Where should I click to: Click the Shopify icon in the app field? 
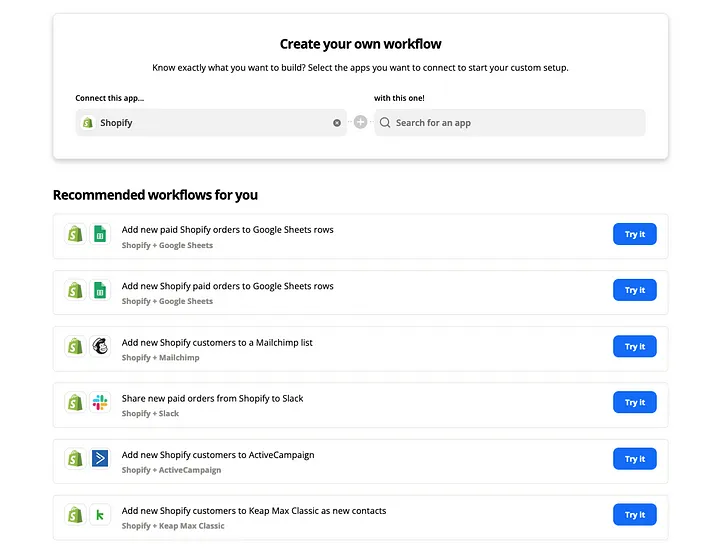tap(88, 123)
